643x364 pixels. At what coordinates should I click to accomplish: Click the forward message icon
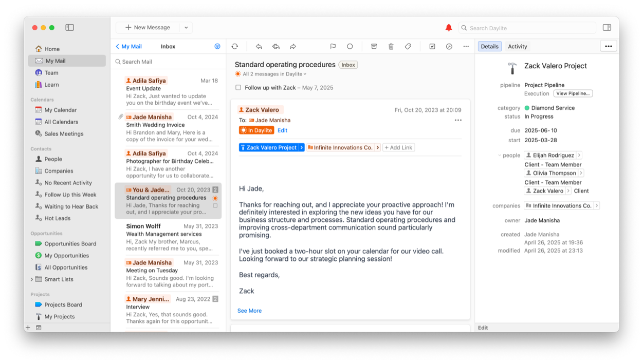(x=293, y=46)
